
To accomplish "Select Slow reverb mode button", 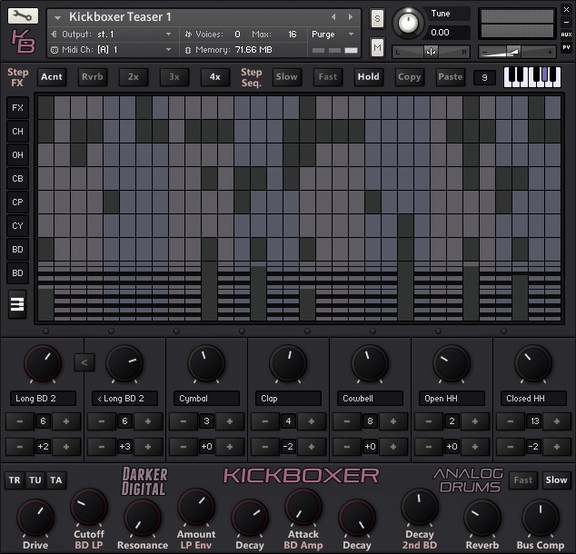I will [x=557, y=481].
